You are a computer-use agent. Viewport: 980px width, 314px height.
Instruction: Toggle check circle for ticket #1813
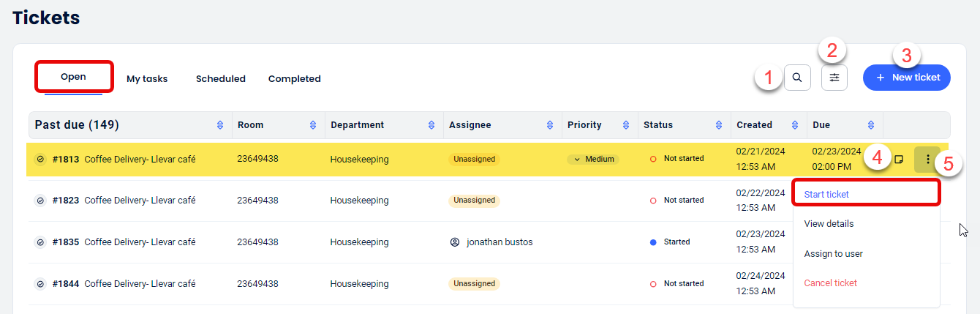pos(40,159)
